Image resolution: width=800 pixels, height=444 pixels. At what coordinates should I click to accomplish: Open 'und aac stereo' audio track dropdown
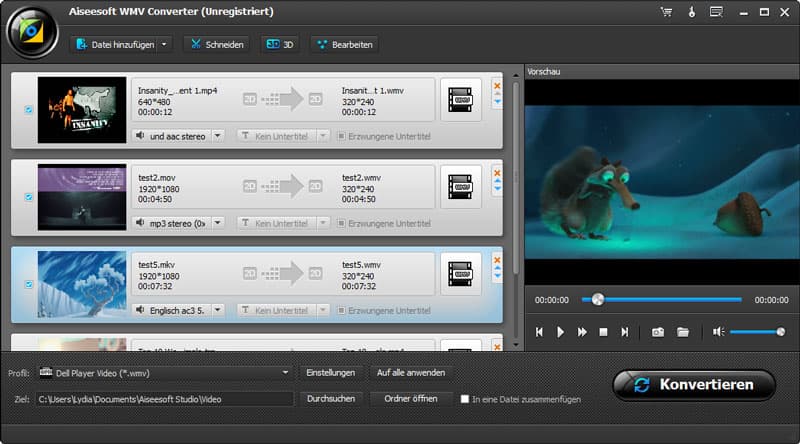coord(218,136)
